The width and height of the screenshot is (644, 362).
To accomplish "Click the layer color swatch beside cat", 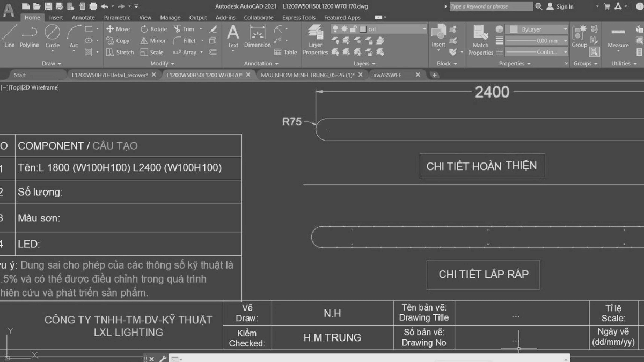I will click(363, 29).
